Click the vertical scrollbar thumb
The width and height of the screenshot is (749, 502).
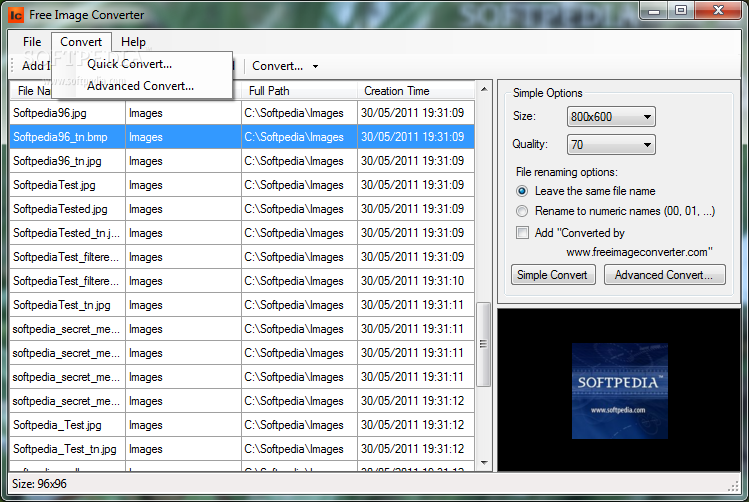point(483,344)
